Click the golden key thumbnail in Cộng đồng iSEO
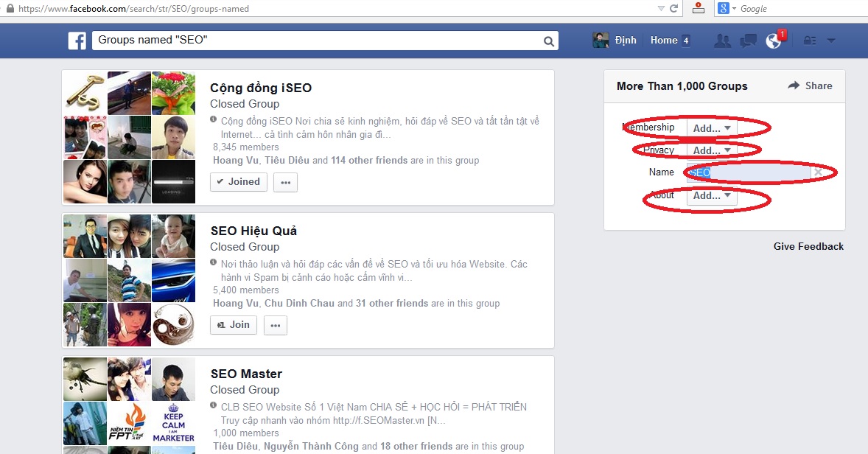The image size is (868, 454). (x=85, y=93)
